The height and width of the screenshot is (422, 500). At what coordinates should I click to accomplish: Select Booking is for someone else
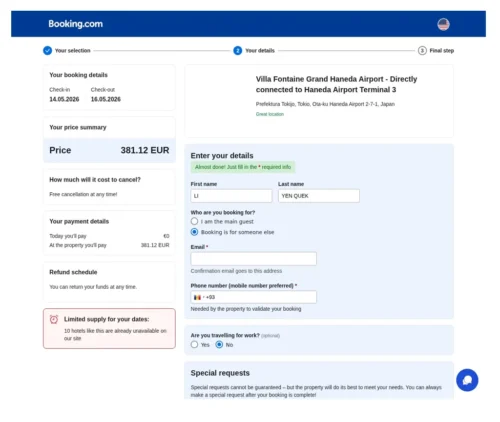194,232
